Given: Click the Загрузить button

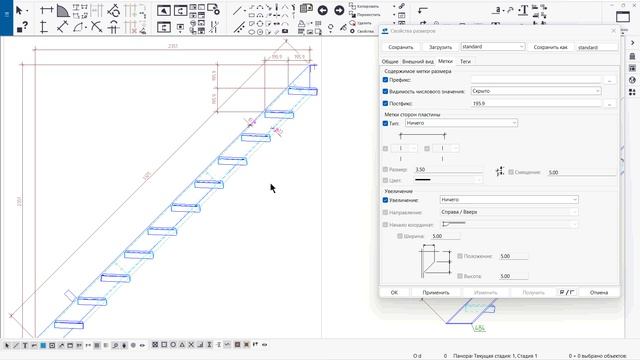Looking at the screenshot, I should click(440, 47).
